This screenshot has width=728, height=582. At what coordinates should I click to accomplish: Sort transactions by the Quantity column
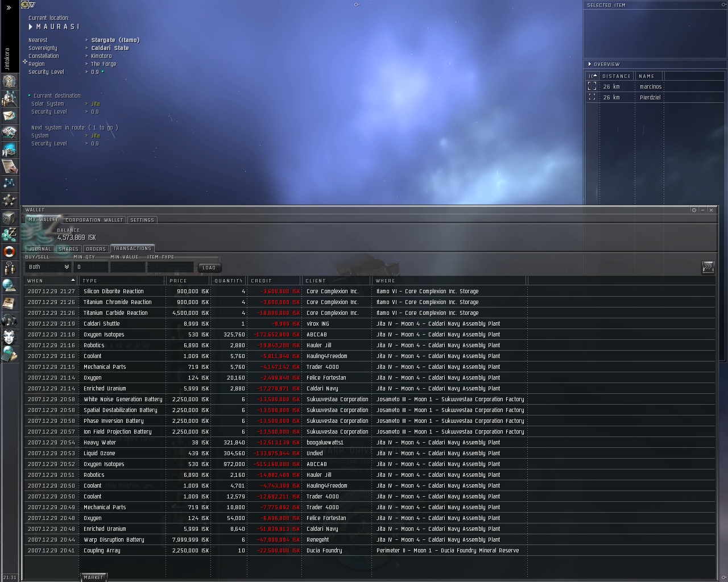[229, 281]
